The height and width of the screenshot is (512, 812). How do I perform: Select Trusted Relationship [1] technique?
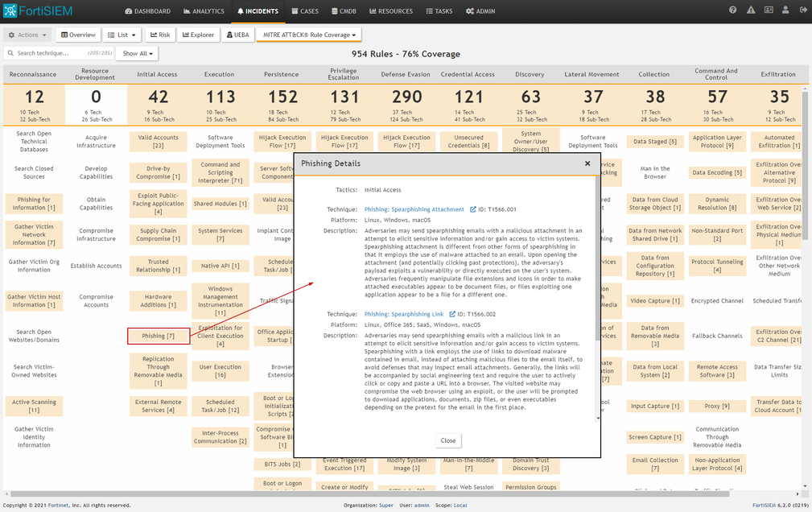pyautogui.click(x=158, y=266)
